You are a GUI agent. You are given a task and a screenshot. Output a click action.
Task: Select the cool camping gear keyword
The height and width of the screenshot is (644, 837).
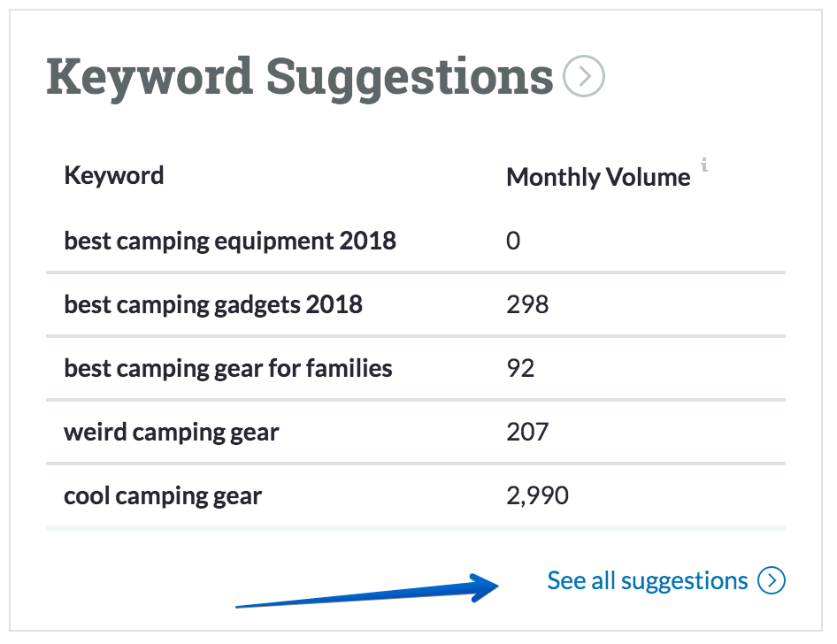click(163, 497)
